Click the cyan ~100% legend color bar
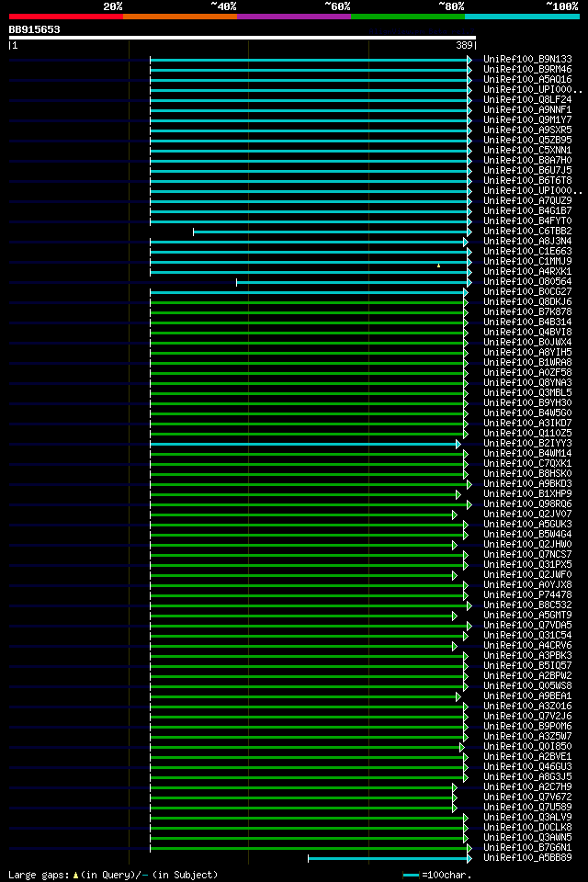This screenshot has width=588, height=882. (x=522, y=17)
